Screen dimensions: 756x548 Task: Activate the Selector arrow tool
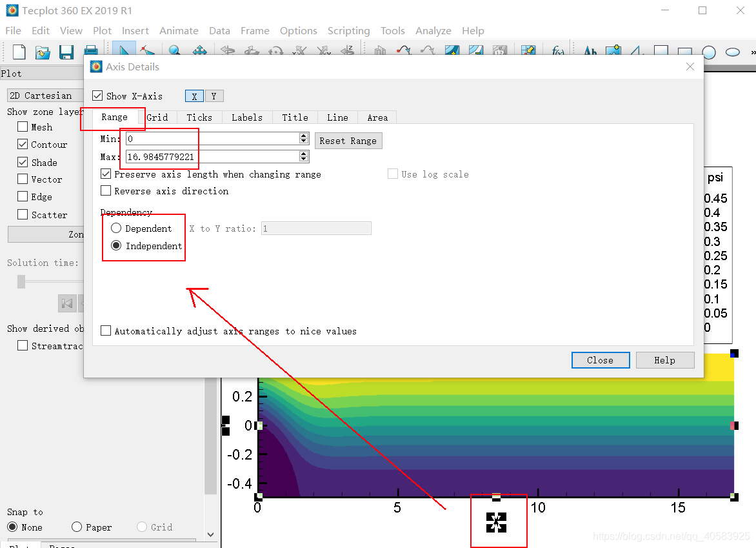124,48
